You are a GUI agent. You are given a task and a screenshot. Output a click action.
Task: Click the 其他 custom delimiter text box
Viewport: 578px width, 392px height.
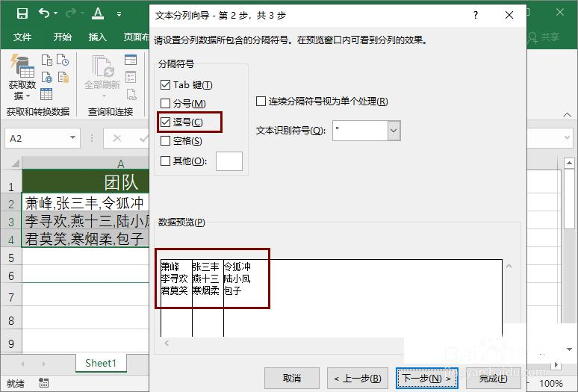tap(229, 161)
